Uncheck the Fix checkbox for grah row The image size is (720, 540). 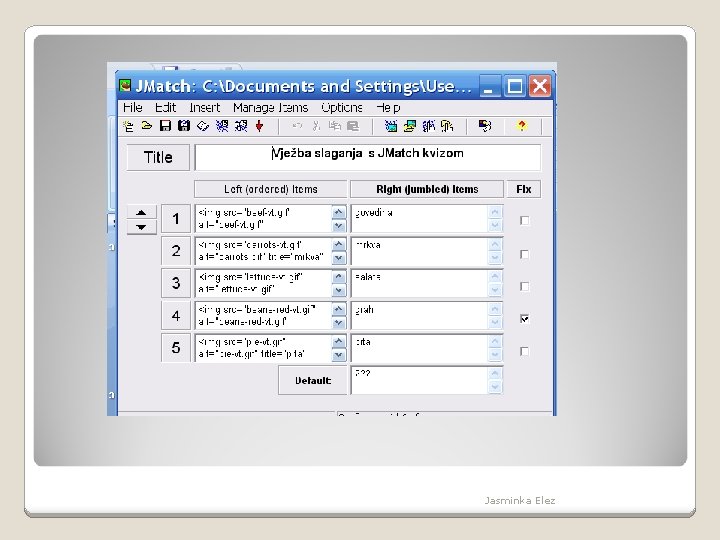tap(524, 319)
